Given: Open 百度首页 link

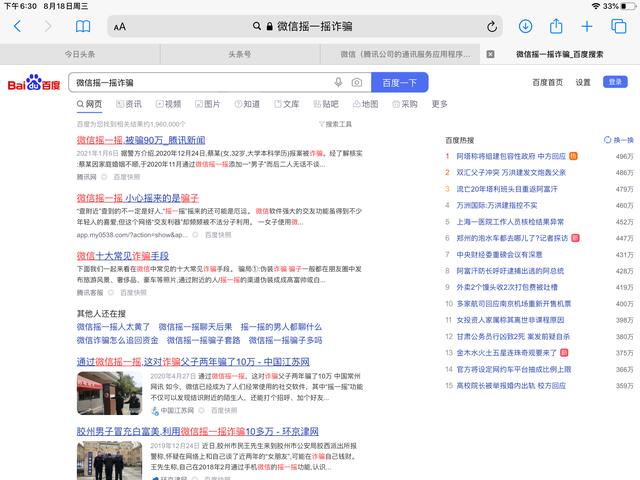Looking at the screenshot, I should [x=547, y=82].
